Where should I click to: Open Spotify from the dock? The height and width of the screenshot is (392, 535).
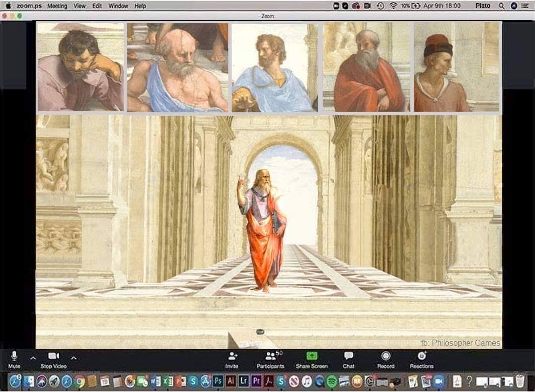coord(332,381)
